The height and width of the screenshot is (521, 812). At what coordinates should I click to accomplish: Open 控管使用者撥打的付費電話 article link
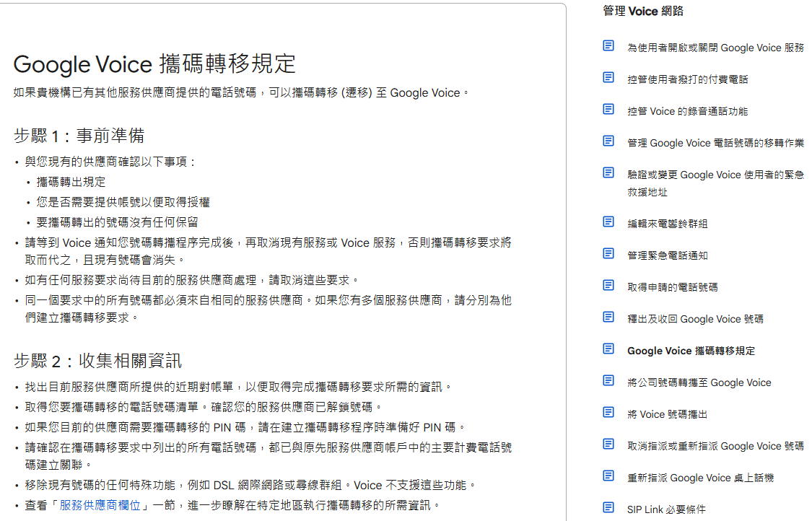tap(679, 78)
